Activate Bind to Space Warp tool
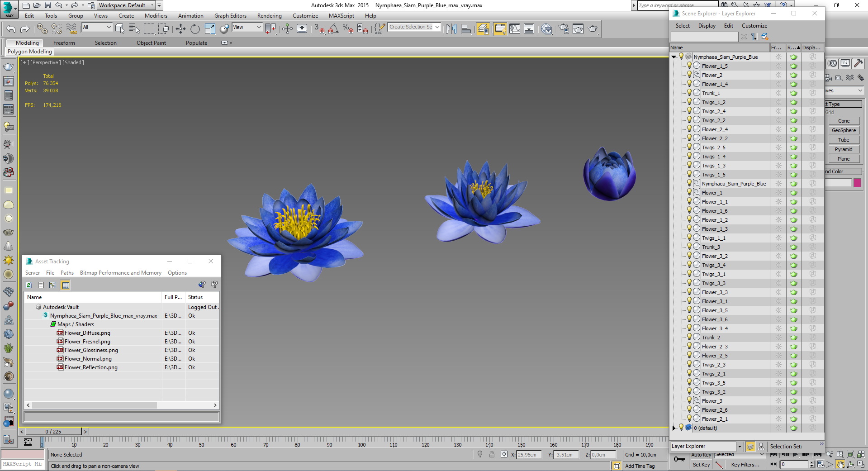Screen dimensions: 868x471 (71, 29)
